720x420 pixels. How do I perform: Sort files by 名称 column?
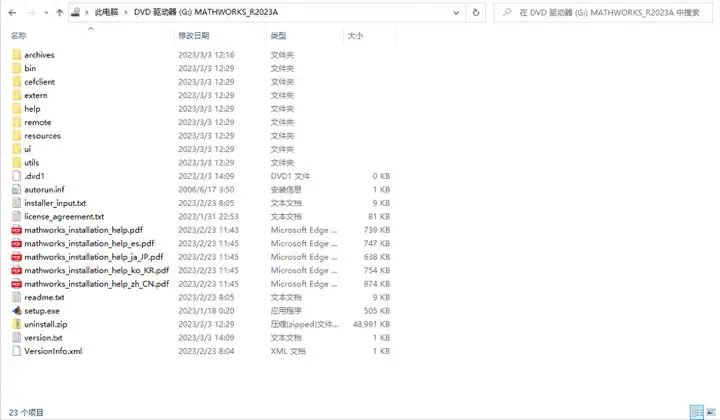tap(18, 36)
